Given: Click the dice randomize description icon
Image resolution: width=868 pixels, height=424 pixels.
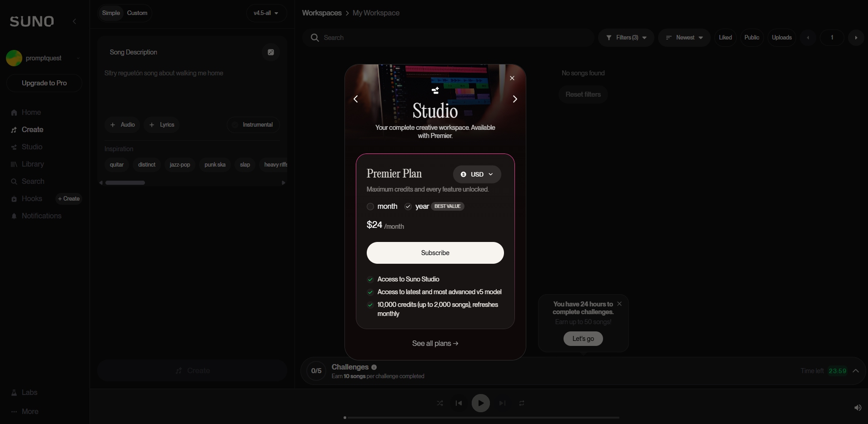Looking at the screenshot, I should pos(271,52).
